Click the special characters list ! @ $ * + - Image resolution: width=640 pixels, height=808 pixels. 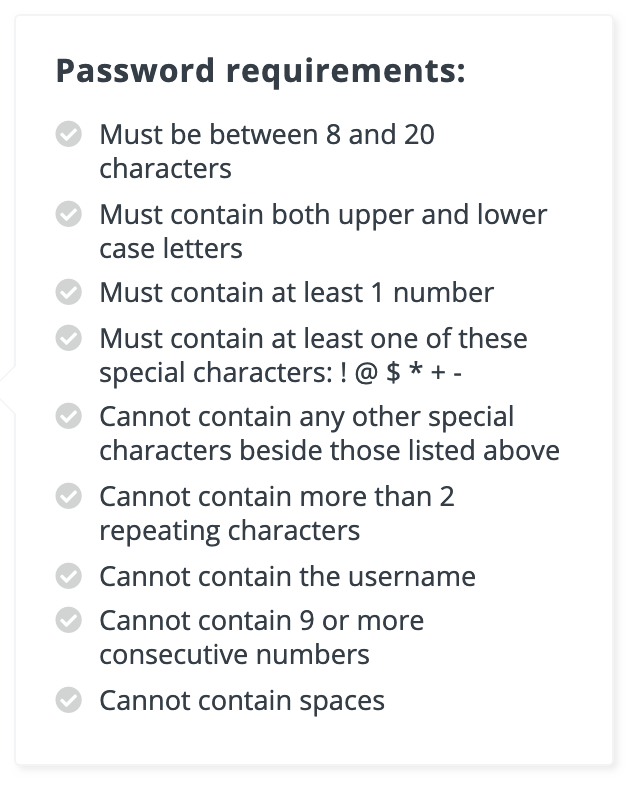[401, 372]
